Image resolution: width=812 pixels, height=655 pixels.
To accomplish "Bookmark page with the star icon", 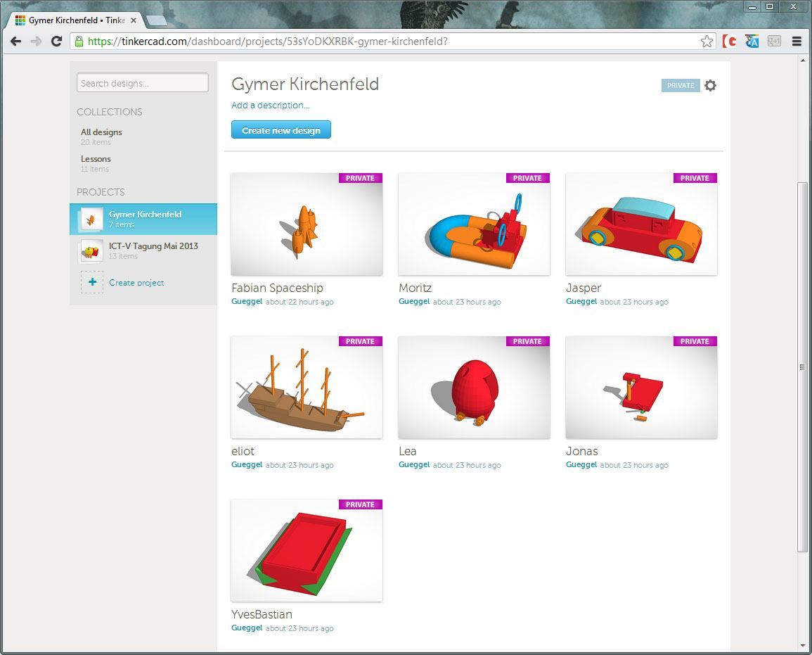I will (x=707, y=42).
